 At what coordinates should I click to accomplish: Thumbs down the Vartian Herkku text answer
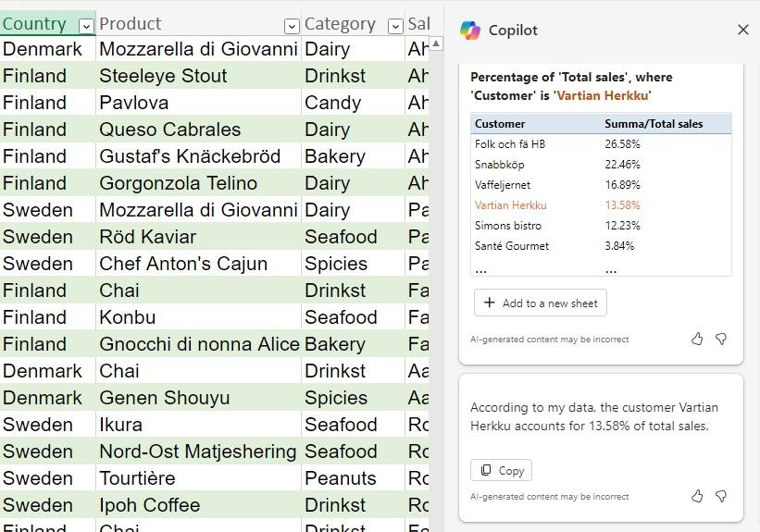pos(721,497)
